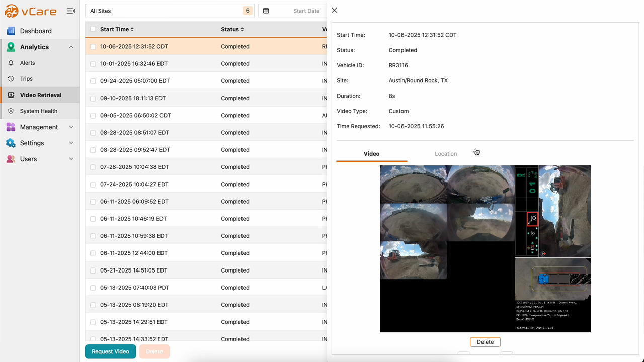Viewport: 644px width, 362px height.
Task: Select the Settings gear icon
Action: pos(11,143)
